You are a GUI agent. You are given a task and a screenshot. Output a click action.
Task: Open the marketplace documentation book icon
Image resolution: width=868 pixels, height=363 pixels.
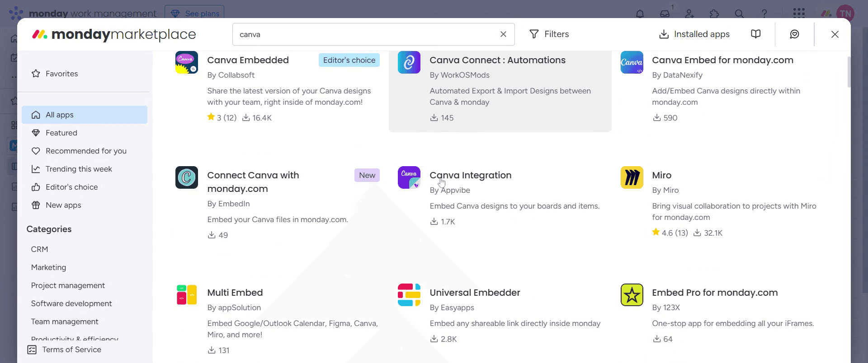755,34
